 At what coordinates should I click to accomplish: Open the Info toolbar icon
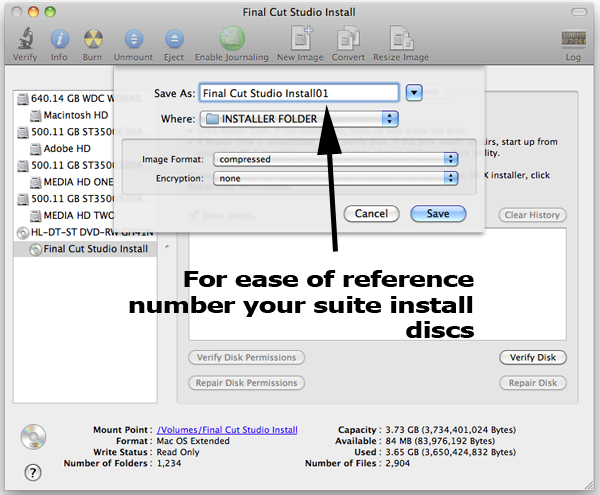(59, 39)
